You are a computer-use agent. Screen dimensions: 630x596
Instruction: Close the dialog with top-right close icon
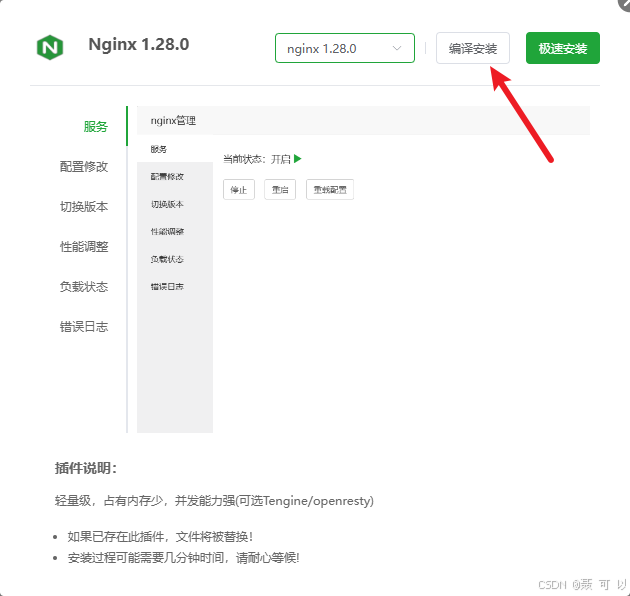tap(625, 2)
